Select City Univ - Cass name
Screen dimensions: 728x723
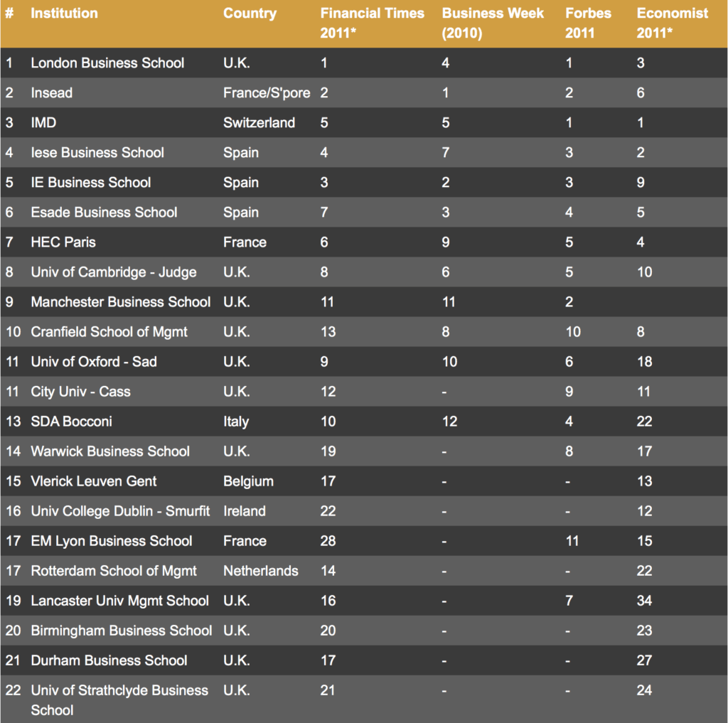coord(80,392)
